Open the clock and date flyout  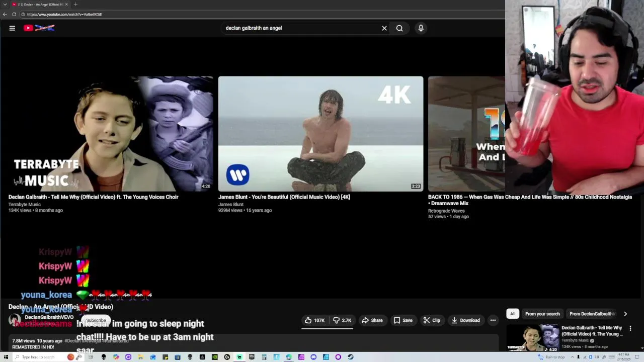(624, 357)
